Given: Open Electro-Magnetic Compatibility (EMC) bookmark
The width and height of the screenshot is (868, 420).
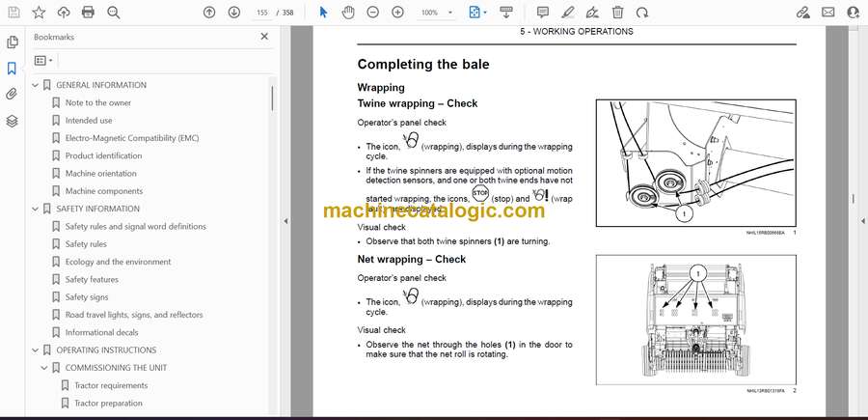Looking at the screenshot, I should click(x=132, y=138).
